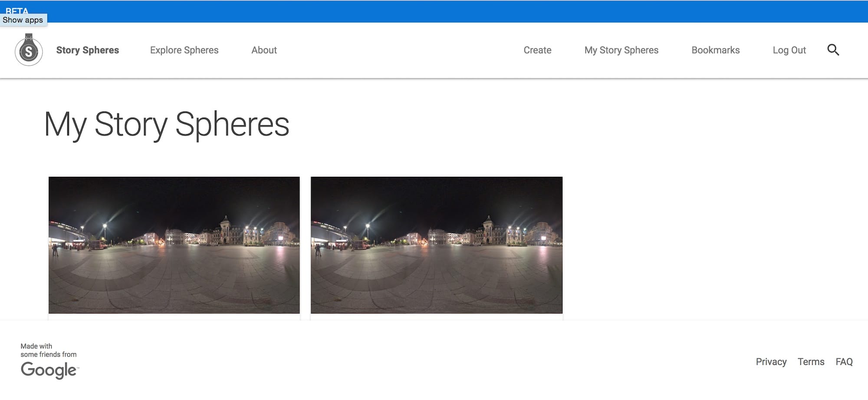View Bookmarks from the top navigation
The height and width of the screenshot is (400, 868).
click(715, 50)
